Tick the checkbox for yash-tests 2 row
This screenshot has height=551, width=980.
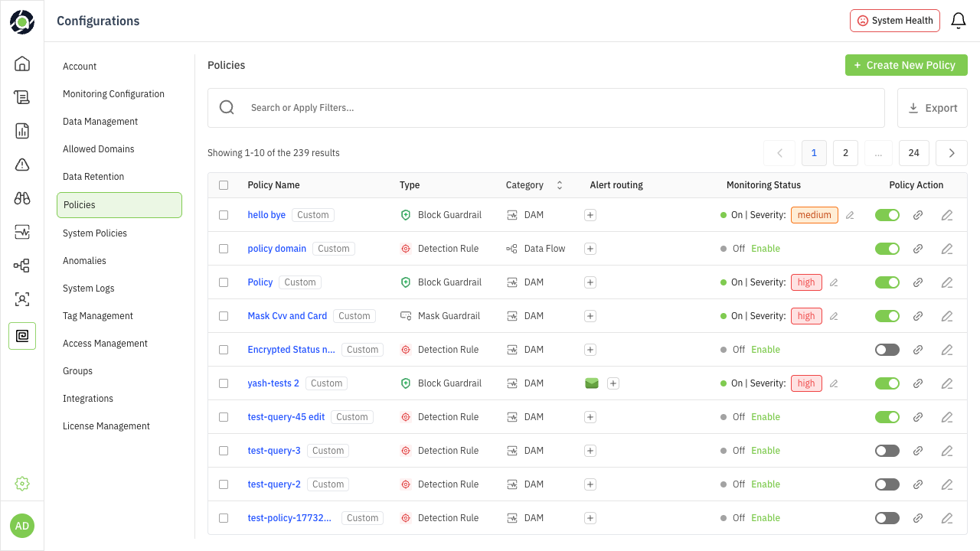point(224,383)
